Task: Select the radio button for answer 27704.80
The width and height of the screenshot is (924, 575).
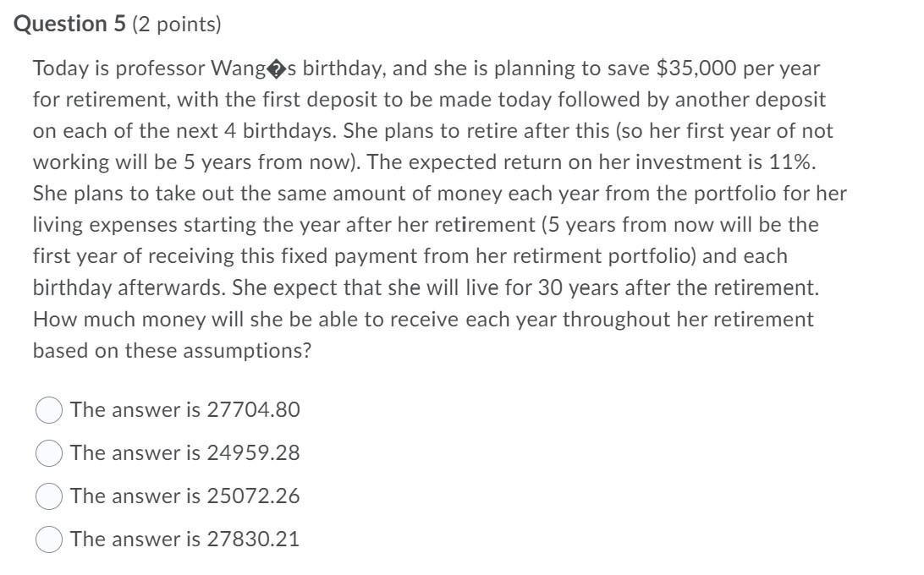Action: point(48,410)
